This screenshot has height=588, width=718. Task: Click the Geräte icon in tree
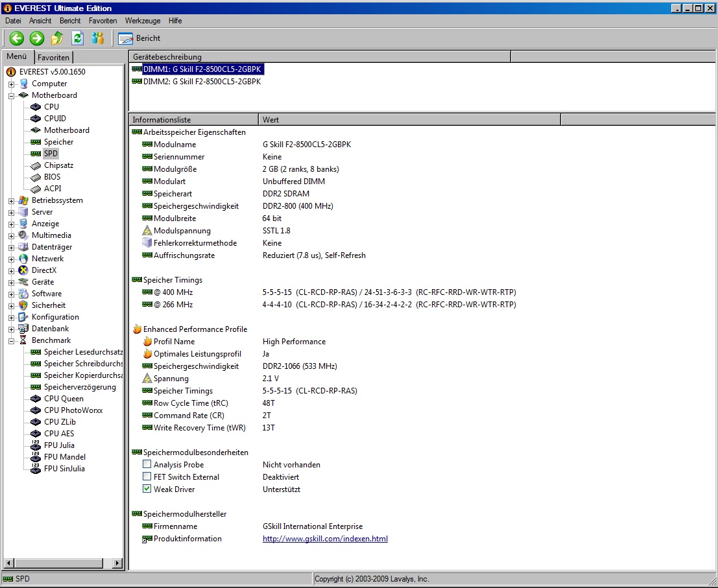[23, 282]
